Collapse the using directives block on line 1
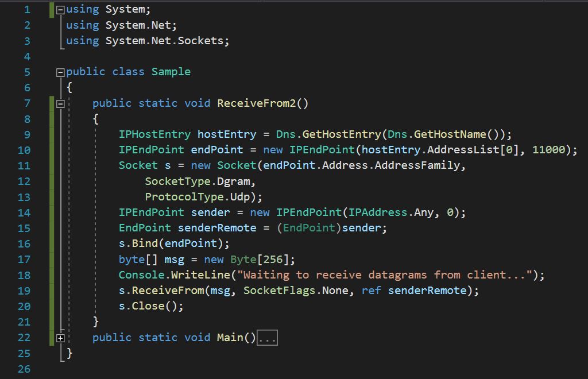 (x=61, y=10)
